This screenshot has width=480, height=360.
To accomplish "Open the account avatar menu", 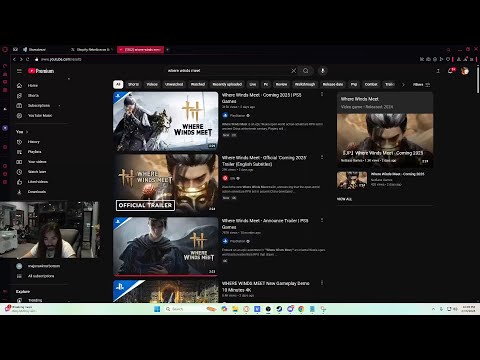I will (x=465, y=71).
